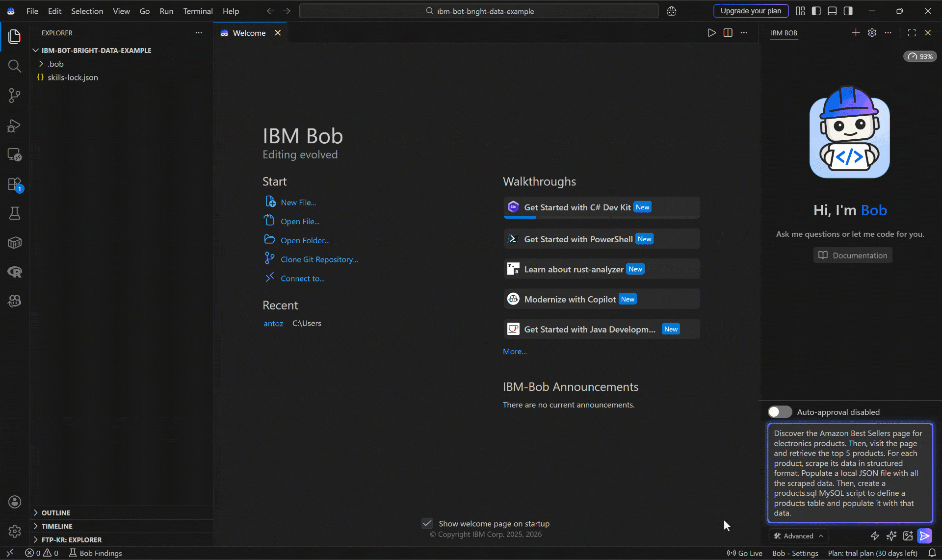Click the remote window icon in status bar
The image size is (942, 560).
click(10, 553)
